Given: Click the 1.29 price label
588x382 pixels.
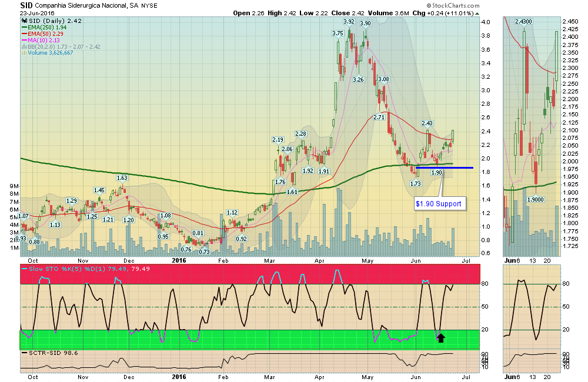Looking at the screenshot, I should [x=71, y=201].
